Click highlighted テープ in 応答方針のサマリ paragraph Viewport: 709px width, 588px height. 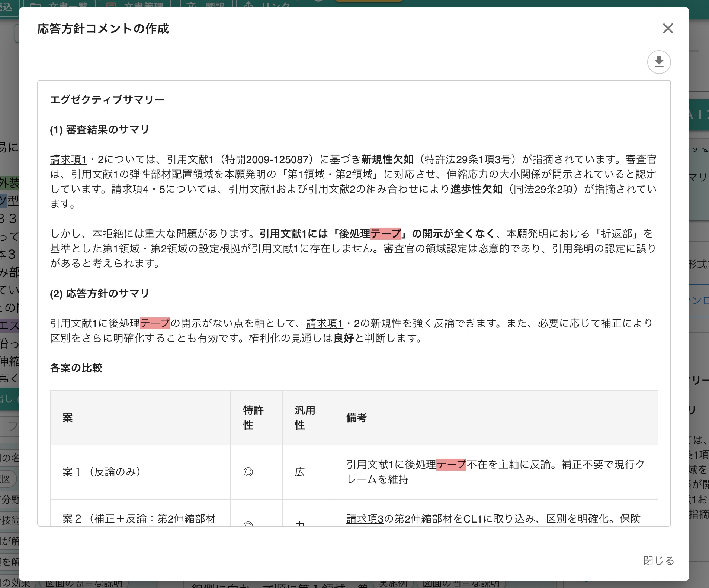pos(155,323)
